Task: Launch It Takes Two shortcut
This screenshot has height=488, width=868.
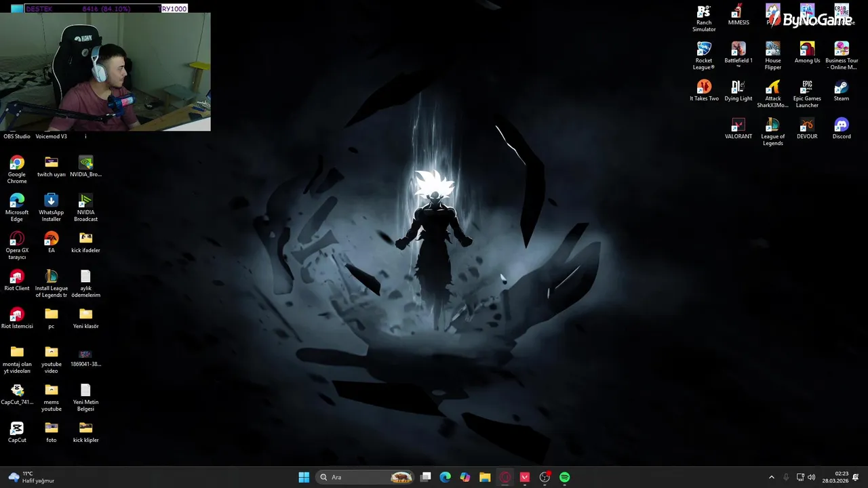Action: tap(704, 90)
